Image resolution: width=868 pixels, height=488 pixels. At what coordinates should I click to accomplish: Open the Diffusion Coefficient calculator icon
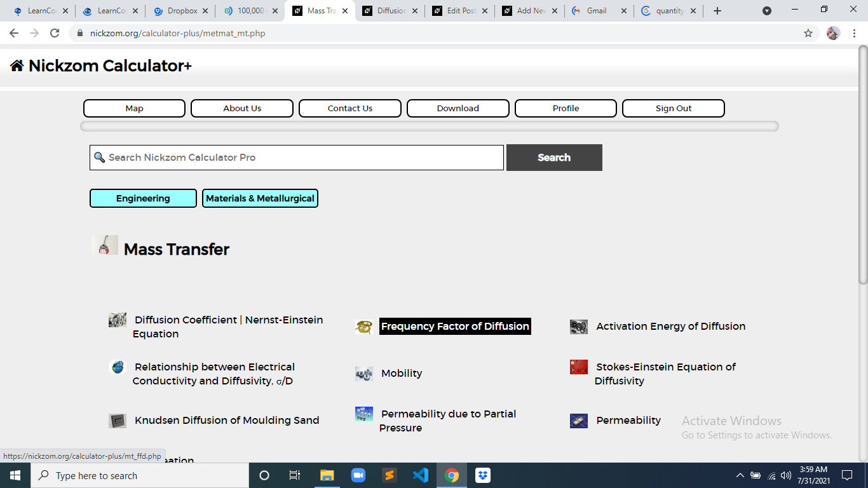click(118, 320)
